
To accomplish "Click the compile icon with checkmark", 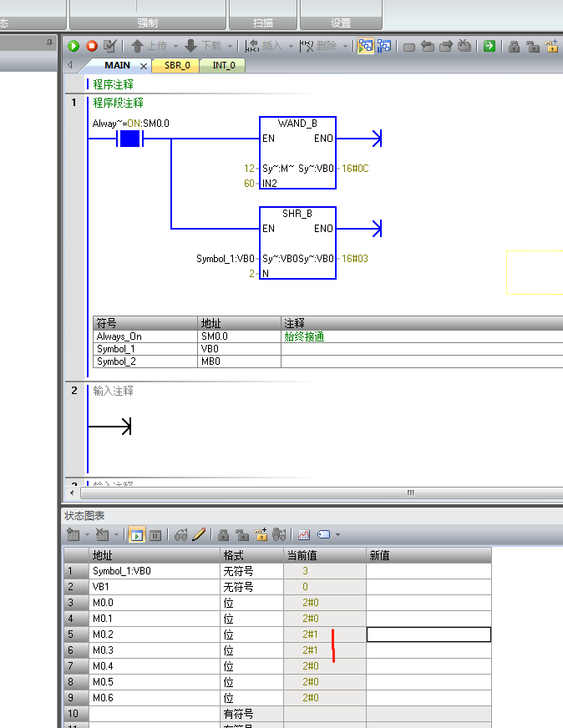I will tap(109, 46).
